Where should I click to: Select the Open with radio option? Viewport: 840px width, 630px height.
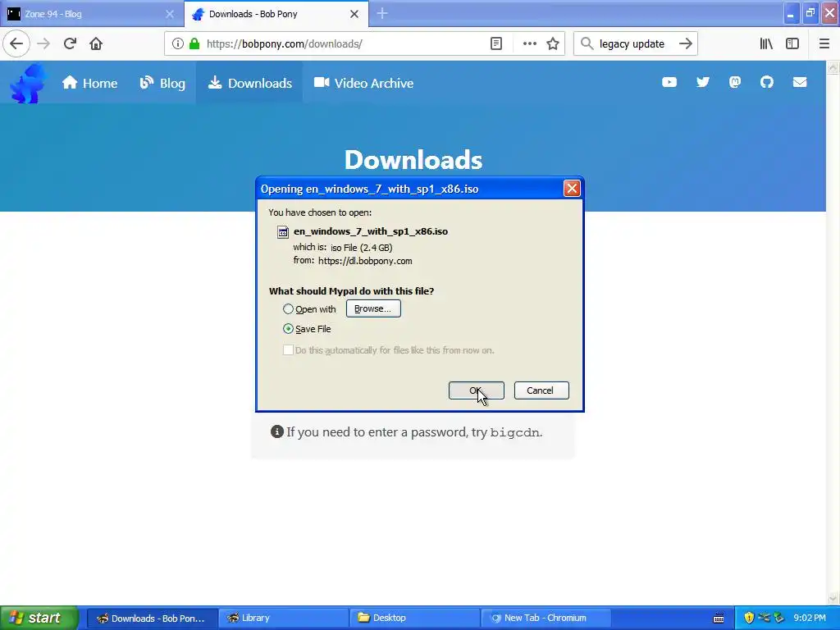(288, 309)
